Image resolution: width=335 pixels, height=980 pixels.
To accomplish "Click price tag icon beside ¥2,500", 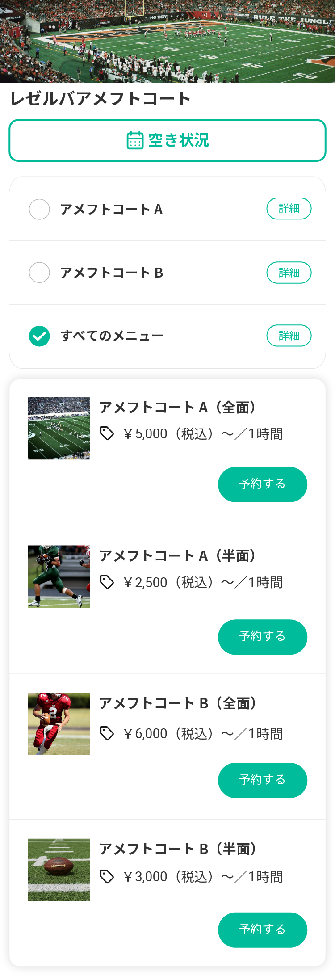I will pos(107,582).
